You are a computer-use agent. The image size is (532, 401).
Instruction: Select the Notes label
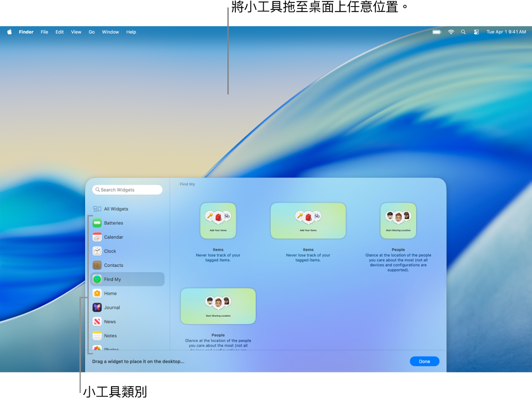(x=110, y=336)
